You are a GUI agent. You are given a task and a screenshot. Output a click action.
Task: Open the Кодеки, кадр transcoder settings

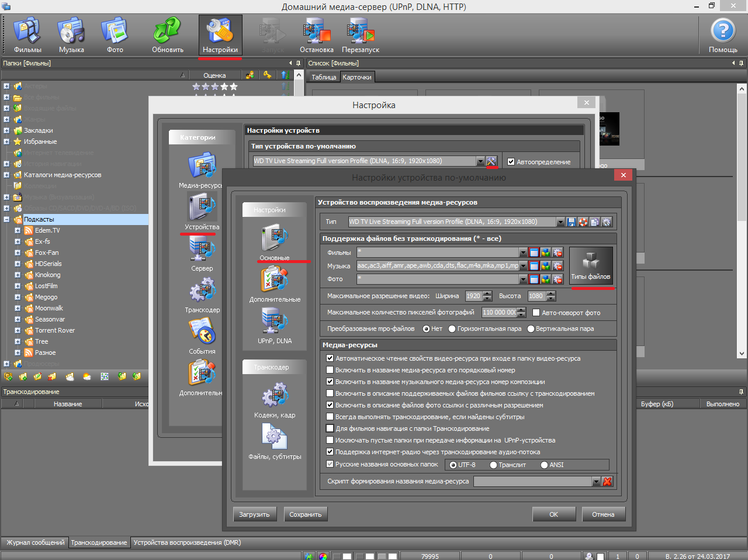(x=275, y=400)
